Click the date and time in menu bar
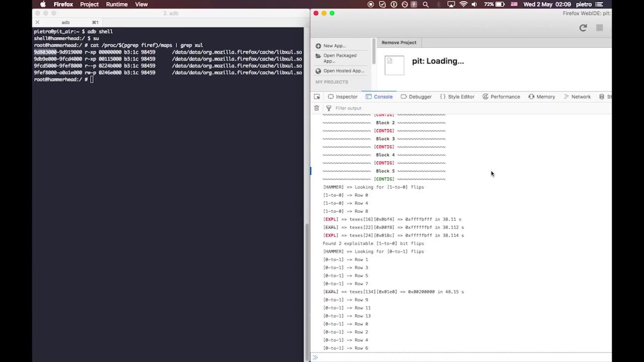Image resolution: width=644 pixels, height=362 pixels. point(547,4)
